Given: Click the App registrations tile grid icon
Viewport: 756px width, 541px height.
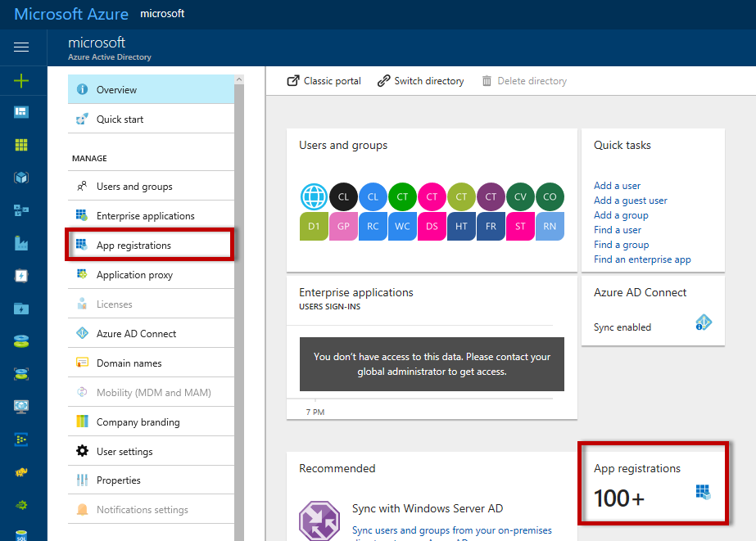Looking at the screenshot, I should point(704,492).
